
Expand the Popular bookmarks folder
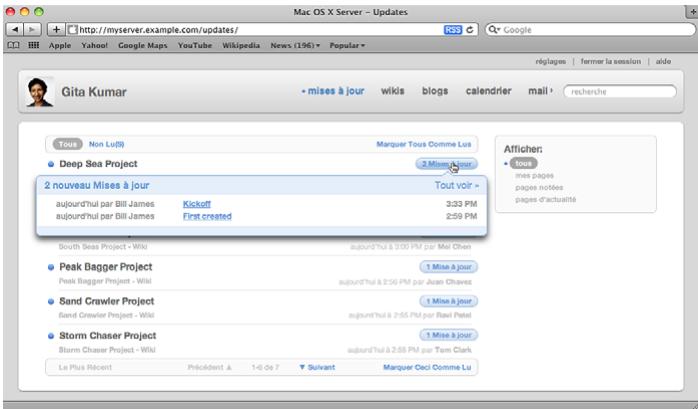[x=347, y=45]
